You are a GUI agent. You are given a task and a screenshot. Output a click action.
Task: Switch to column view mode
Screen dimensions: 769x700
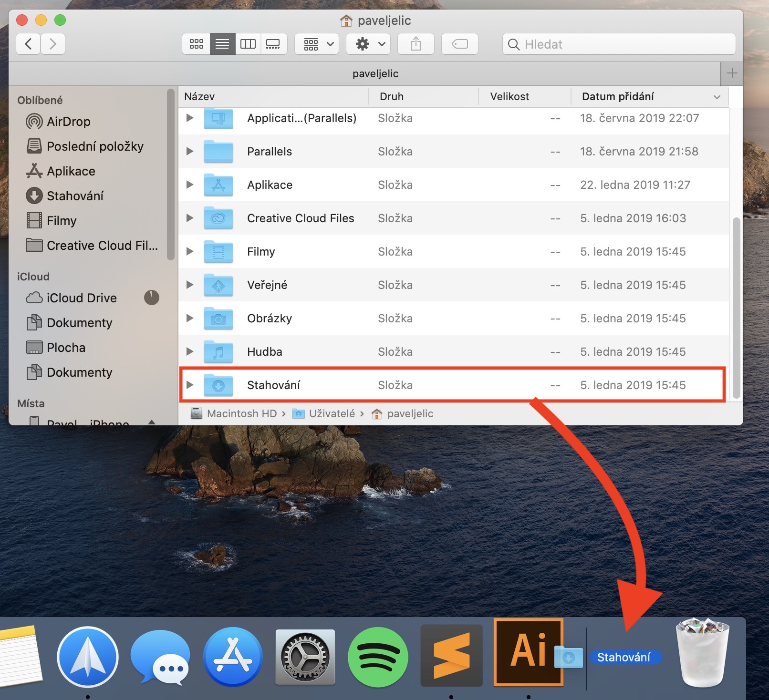pos(248,44)
